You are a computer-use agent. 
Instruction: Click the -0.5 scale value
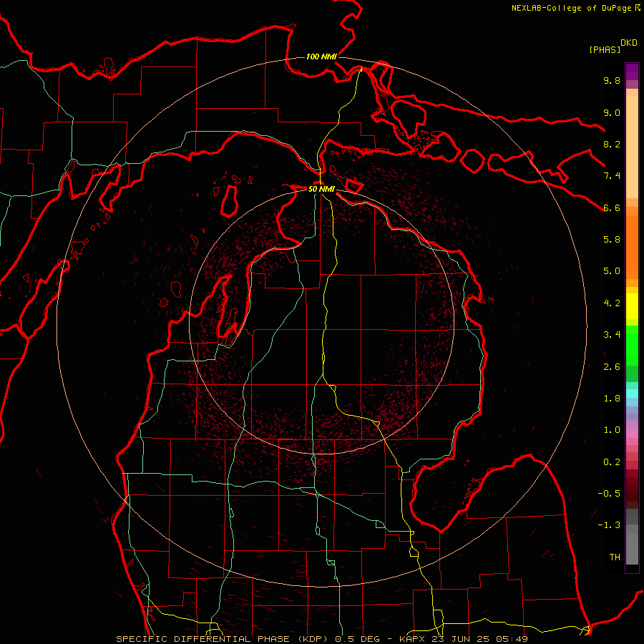coord(609,494)
